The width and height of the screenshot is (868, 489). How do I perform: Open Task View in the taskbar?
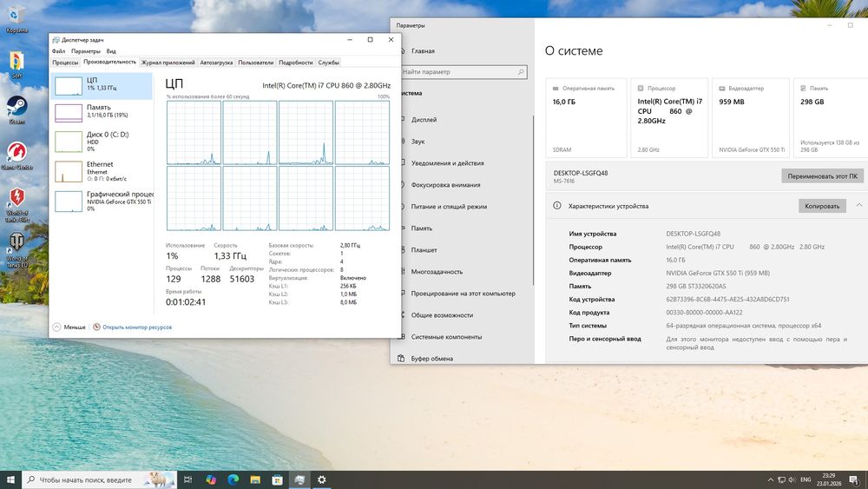pyautogui.click(x=187, y=479)
